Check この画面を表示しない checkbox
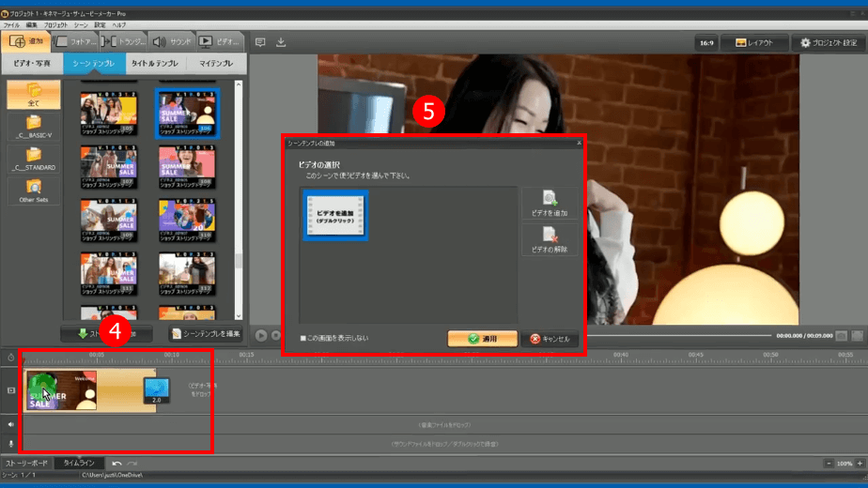Image resolution: width=868 pixels, height=488 pixels. 303,338
